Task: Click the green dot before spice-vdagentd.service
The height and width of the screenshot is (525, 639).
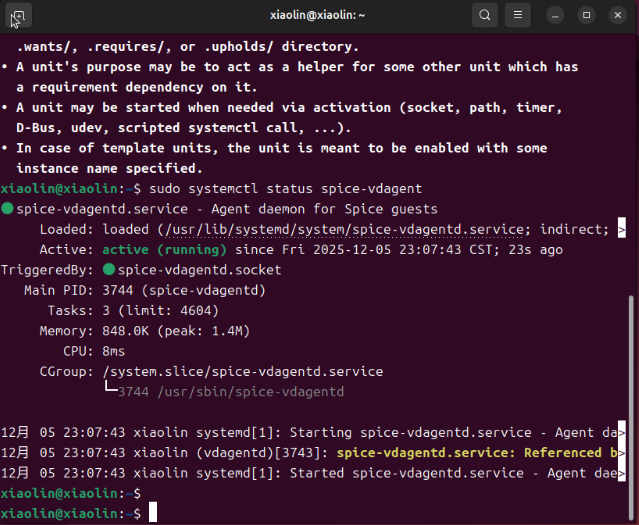Action: [8, 210]
